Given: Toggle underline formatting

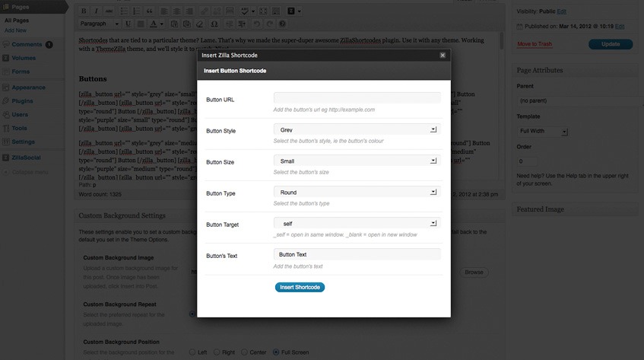Looking at the screenshot, I should click(x=128, y=24).
